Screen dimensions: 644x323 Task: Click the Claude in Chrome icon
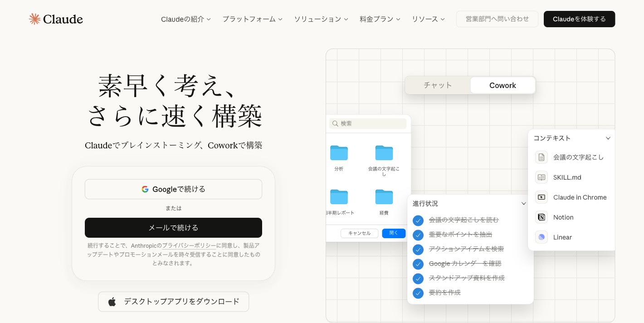[x=541, y=197]
